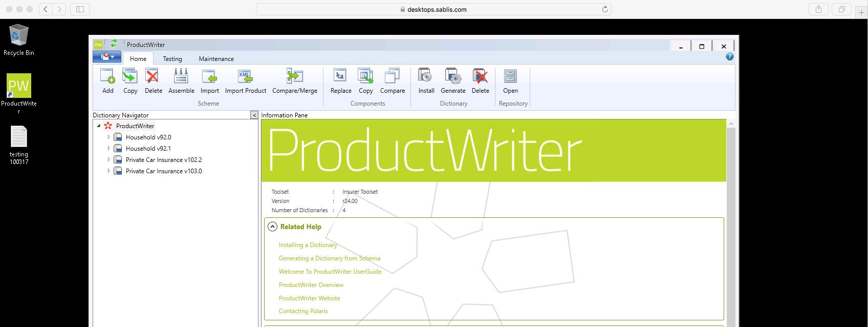Viewport: 868px width, 327px height.
Task: Switch to the Maintenance tab
Action: (x=216, y=59)
